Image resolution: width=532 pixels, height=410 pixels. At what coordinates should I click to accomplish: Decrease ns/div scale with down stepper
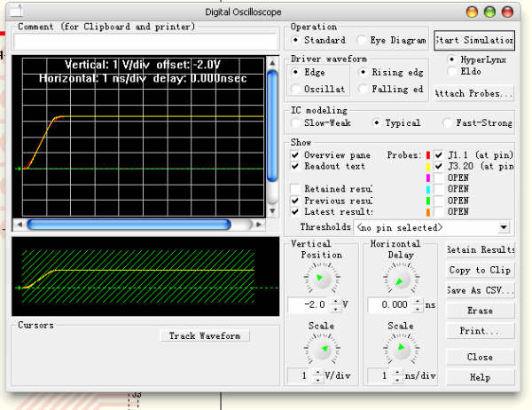click(397, 380)
